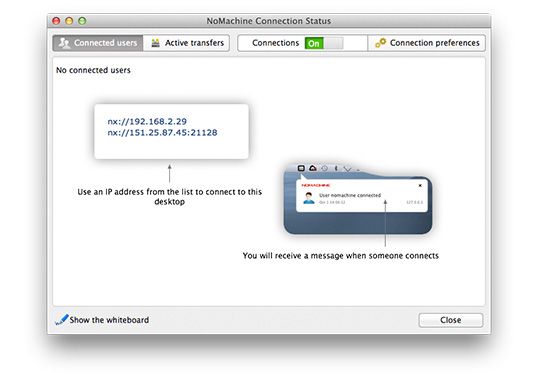Screen dimensions: 552x378
Task: Open the Active transfers tab
Action: pos(186,43)
